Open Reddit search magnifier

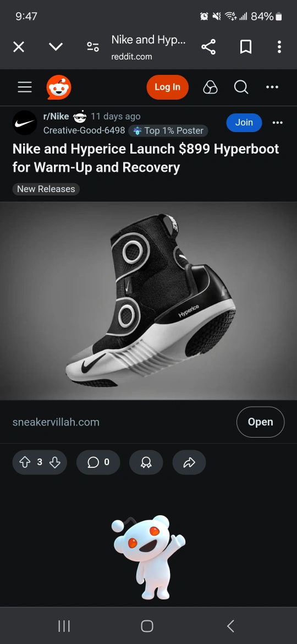(x=241, y=87)
